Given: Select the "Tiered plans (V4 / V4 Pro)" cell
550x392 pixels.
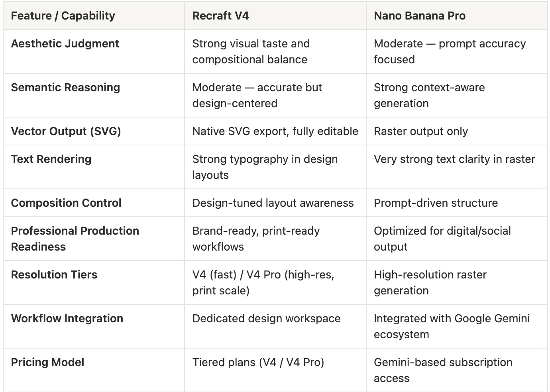Looking at the screenshot, I should (x=258, y=363).
